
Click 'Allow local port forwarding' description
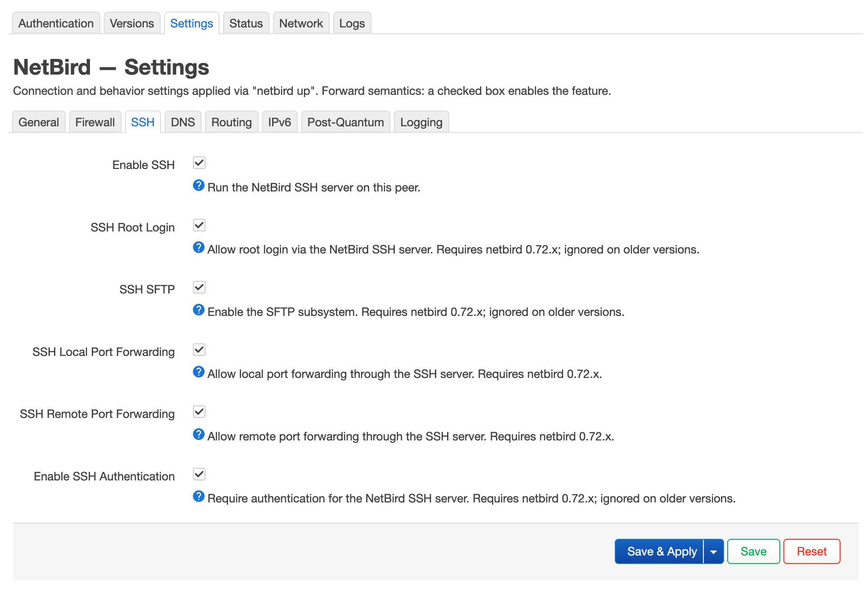point(405,374)
